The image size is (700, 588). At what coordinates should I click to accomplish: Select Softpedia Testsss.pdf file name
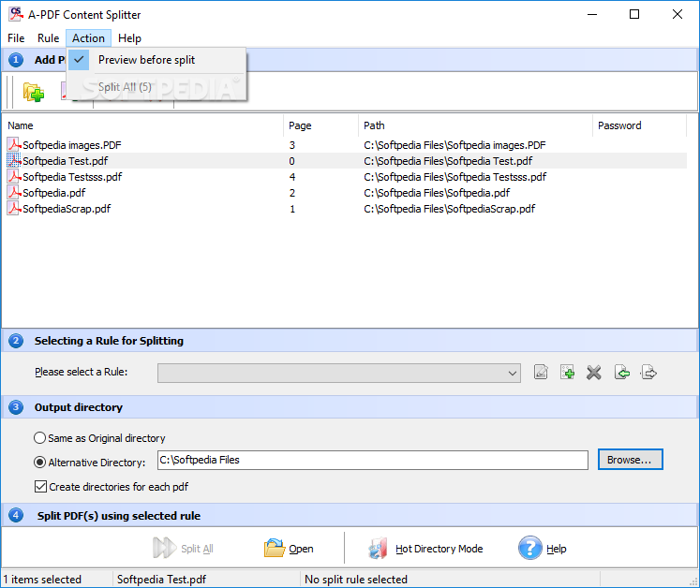[x=72, y=177]
